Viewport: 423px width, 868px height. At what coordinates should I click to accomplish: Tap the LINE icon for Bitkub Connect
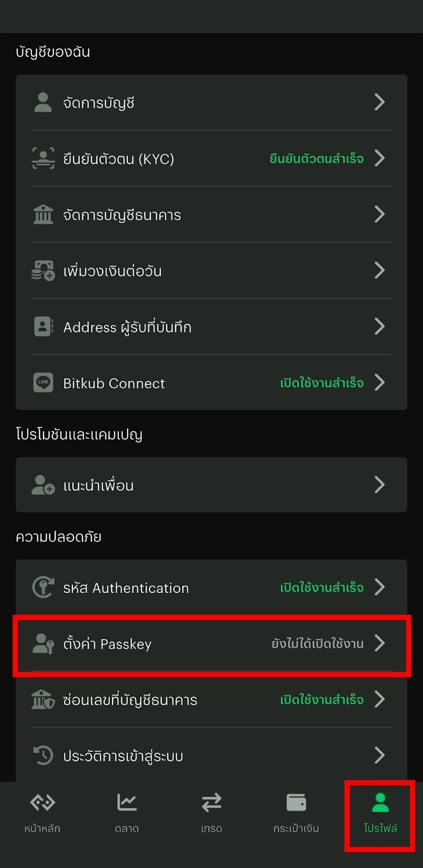(43, 382)
